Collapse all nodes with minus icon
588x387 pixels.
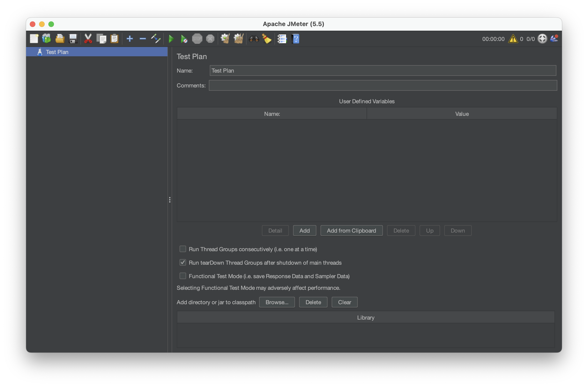click(143, 39)
